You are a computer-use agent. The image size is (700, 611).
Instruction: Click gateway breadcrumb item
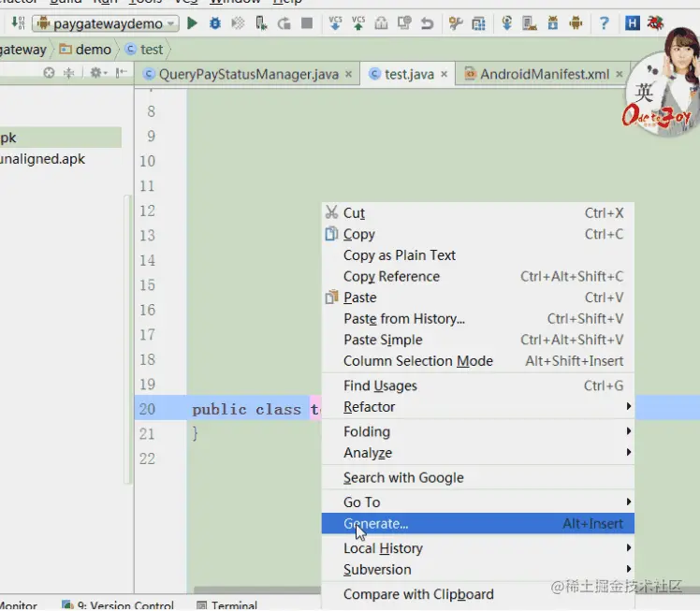point(22,49)
